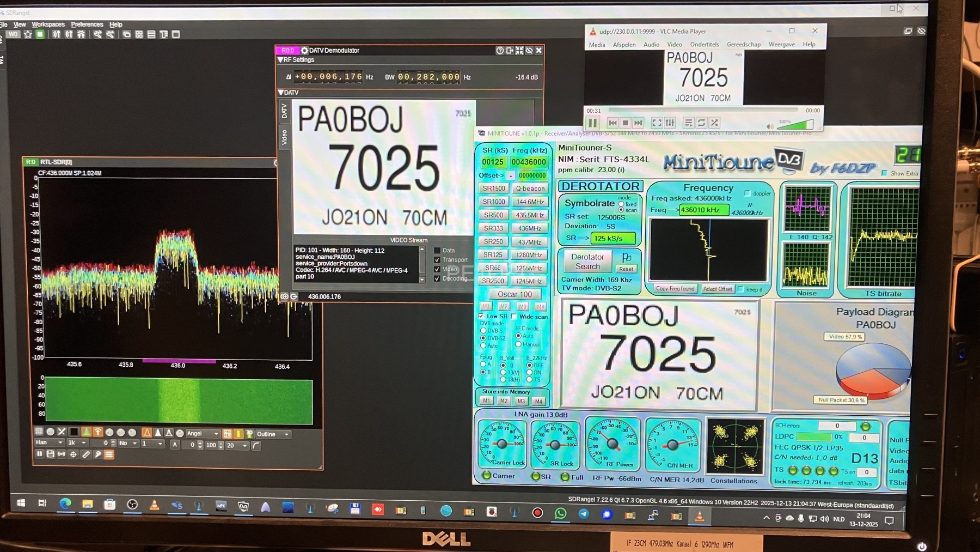Image resolution: width=980 pixels, height=552 pixels.
Task: Open DATV Demodulator settings gear icon
Action: click(x=304, y=51)
